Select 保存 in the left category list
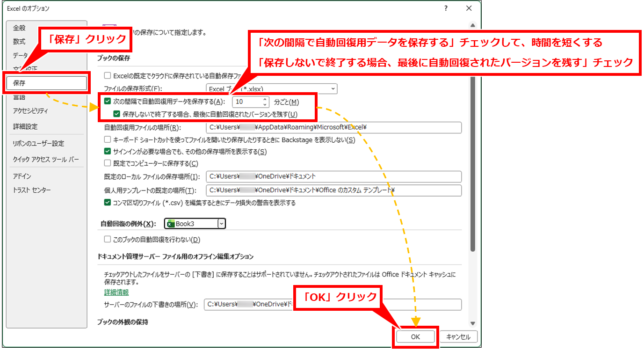 (47, 83)
